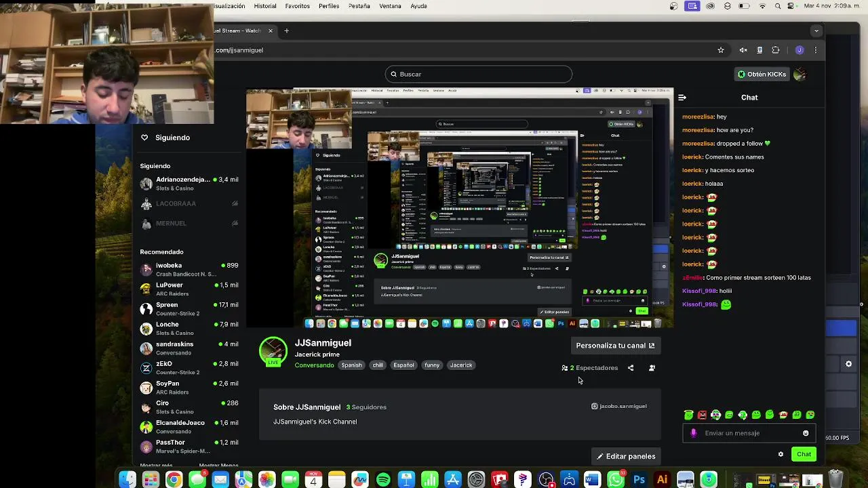This screenshot has width=868, height=488.
Task: Open the emoji picker in message box
Action: (806, 433)
